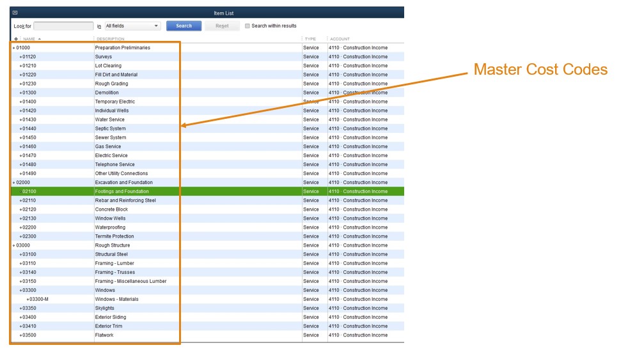Image resolution: width=644 pixels, height=350 pixels.
Task: Click the TYPE column header
Action: click(310, 39)
